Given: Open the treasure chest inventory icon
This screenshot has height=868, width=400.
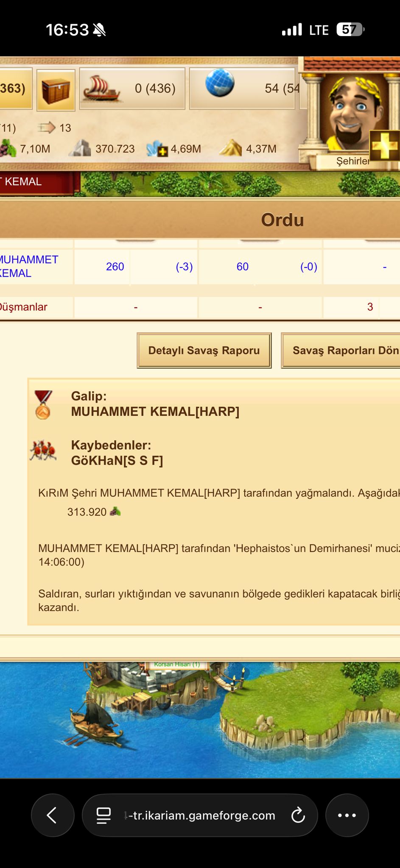Looking at the screenshot, I should [x=56, y=90].
